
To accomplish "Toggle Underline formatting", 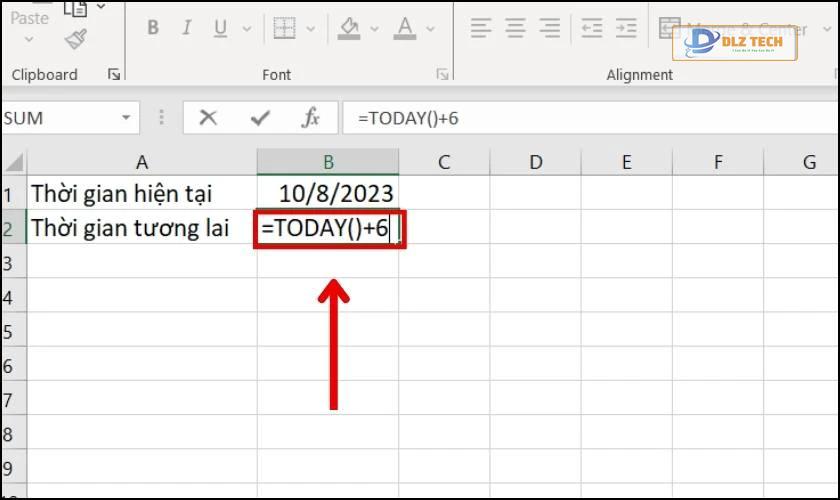I will pos(220,28).
